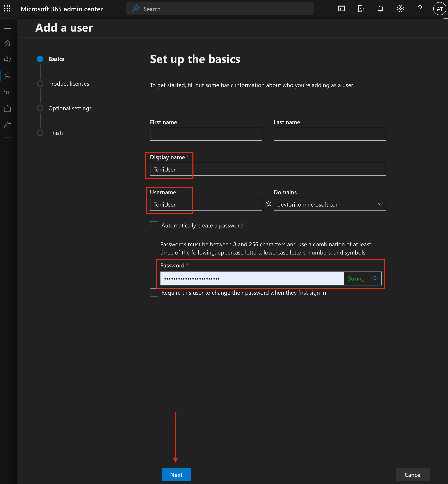Open Billing briefcase icon in sidebar
This screenshot has height=484, width=448.
(x=8, y=109)
